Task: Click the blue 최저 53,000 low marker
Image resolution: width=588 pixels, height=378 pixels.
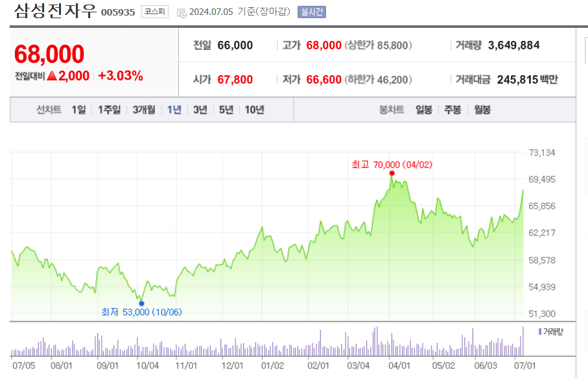Action: point(141,303)
